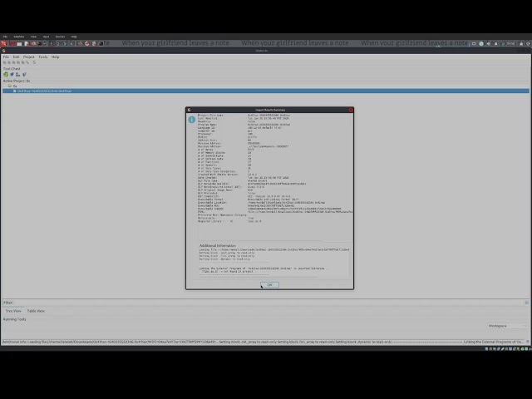Open the Ghidra File menu

(6, 57)
